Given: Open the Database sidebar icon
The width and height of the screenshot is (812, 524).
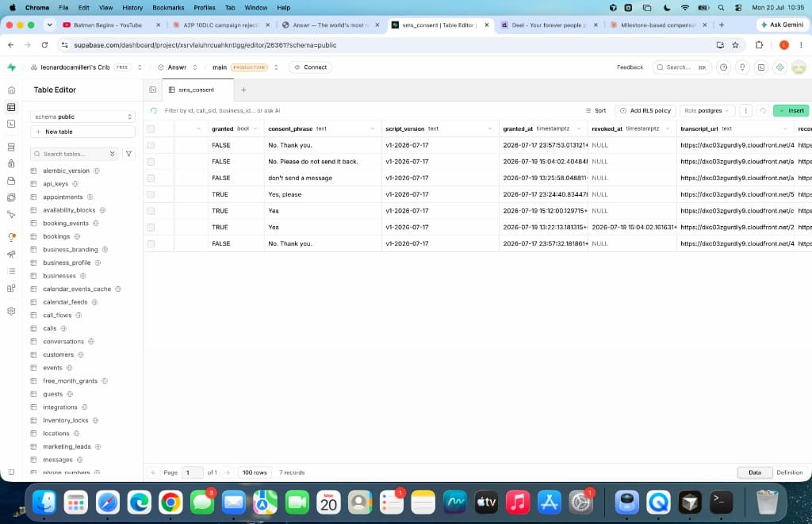Looking at the screenshot, I should click(x=11, y=147).
